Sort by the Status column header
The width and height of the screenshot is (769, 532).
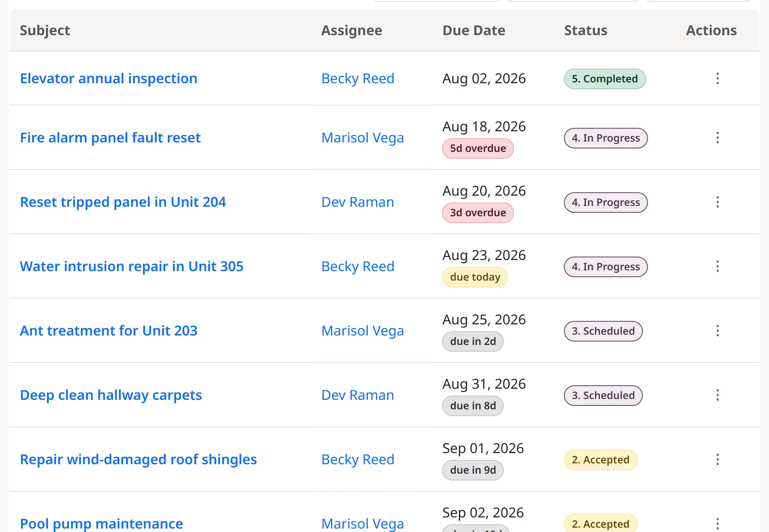pyautogui.click(x=586, y=31)
